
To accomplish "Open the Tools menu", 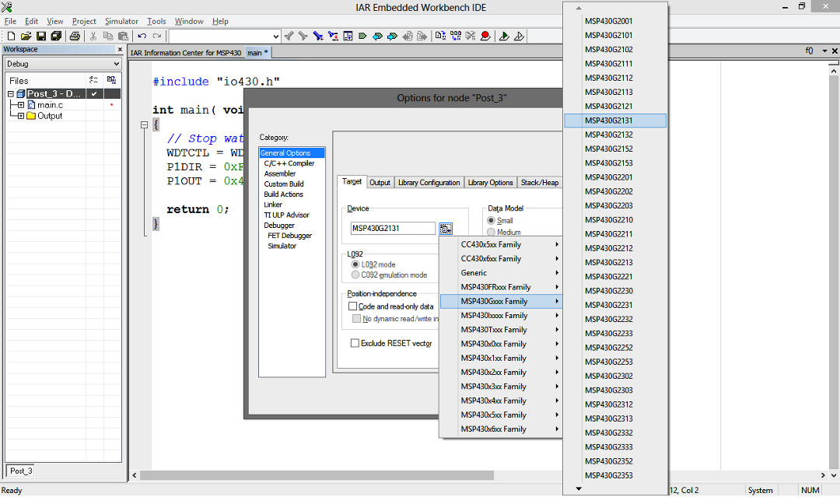I will [x=156, y=22].
